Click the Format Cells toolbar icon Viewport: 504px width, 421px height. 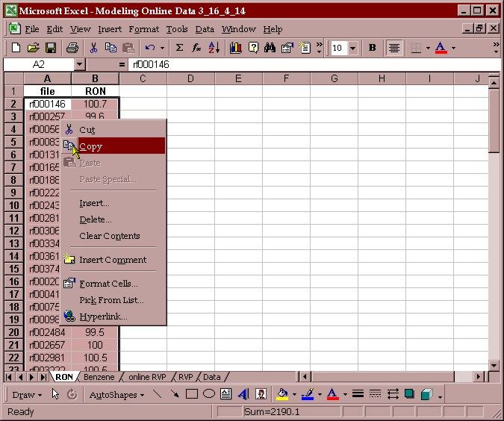point(287,48)
